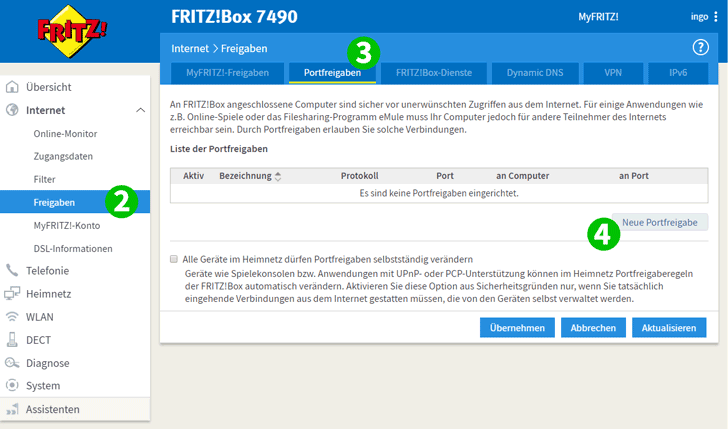Select Freigaben in the sidebar
The image size is (728, 429).
tap(75, 202)
